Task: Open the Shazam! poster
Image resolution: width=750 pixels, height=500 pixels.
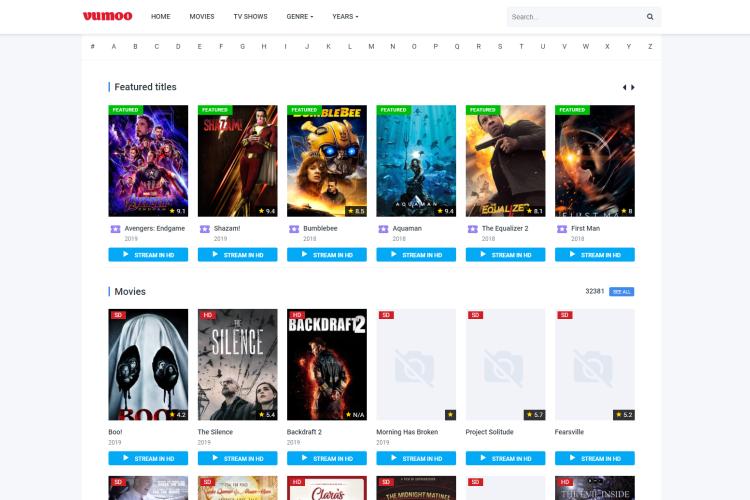Action: tap(238, 161)
